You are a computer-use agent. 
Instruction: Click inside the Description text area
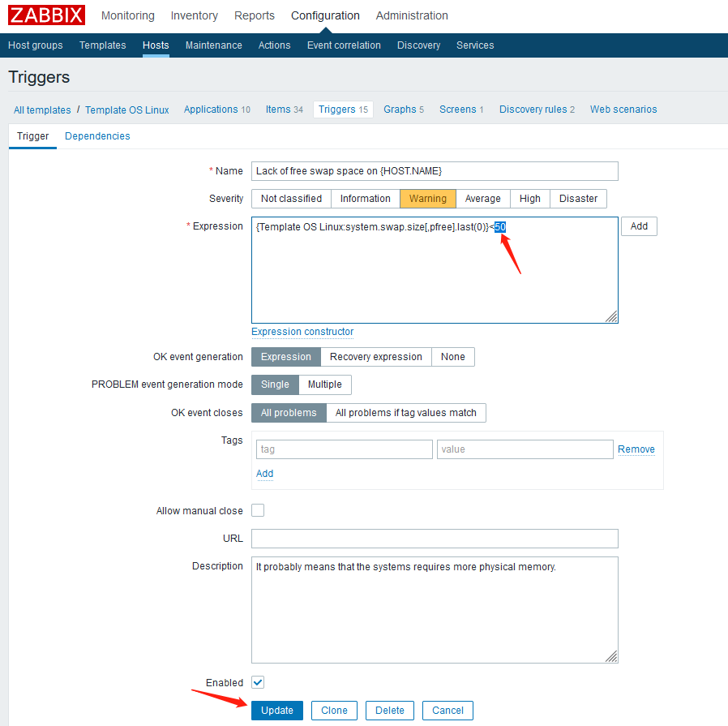click(x=435, y=610)
